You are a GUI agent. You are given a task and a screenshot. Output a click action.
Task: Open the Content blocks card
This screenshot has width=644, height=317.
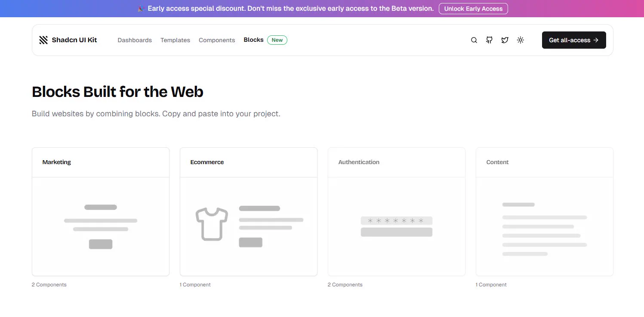tap(544, 211)
